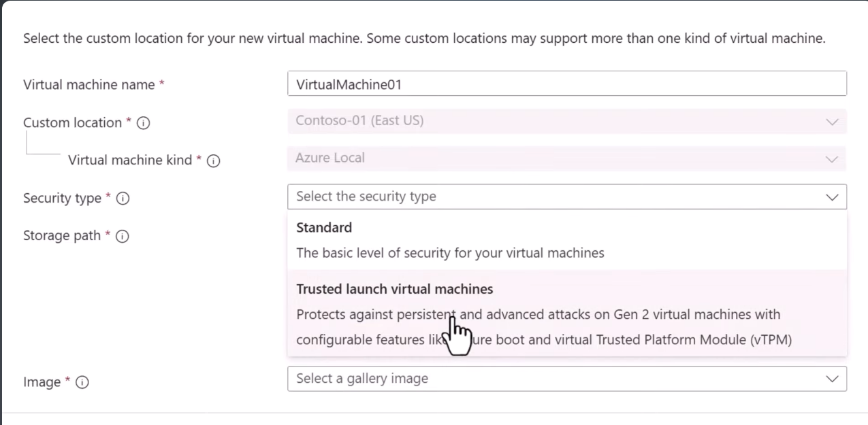Viewport: 868px width, 425px height.
Task: Click 'The basic level of security' description
Action: tap(450, 253)
